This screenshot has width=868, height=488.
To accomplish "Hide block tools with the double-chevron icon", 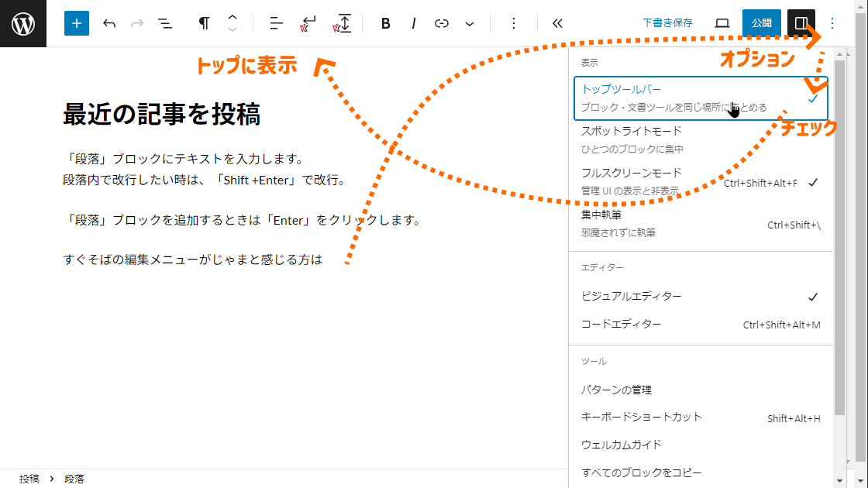I will [x=557, y=23].
